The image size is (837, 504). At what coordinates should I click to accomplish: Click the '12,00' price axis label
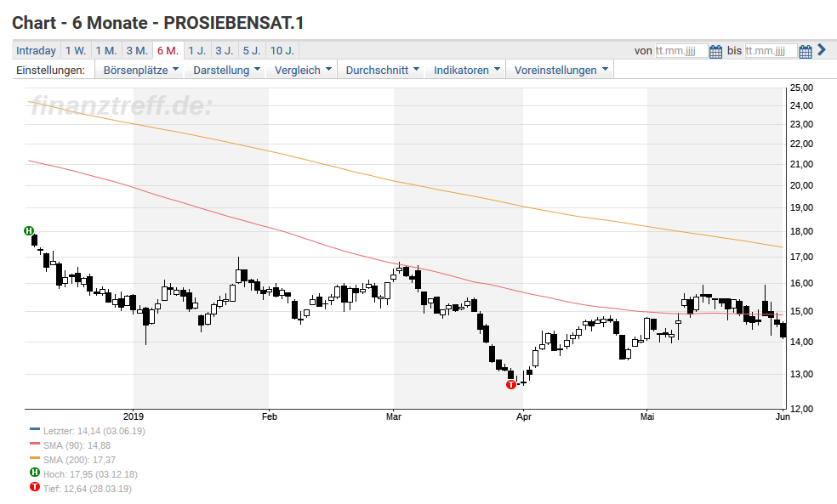click(802, 409)
